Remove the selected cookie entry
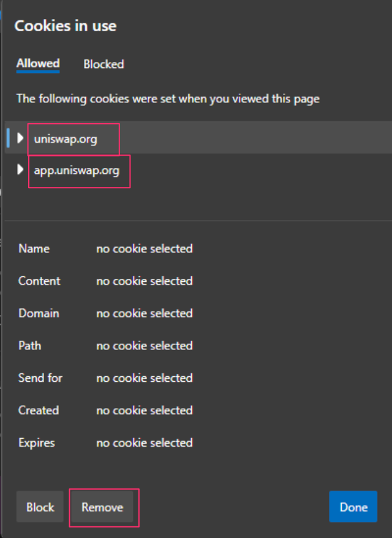 point(102,507)
